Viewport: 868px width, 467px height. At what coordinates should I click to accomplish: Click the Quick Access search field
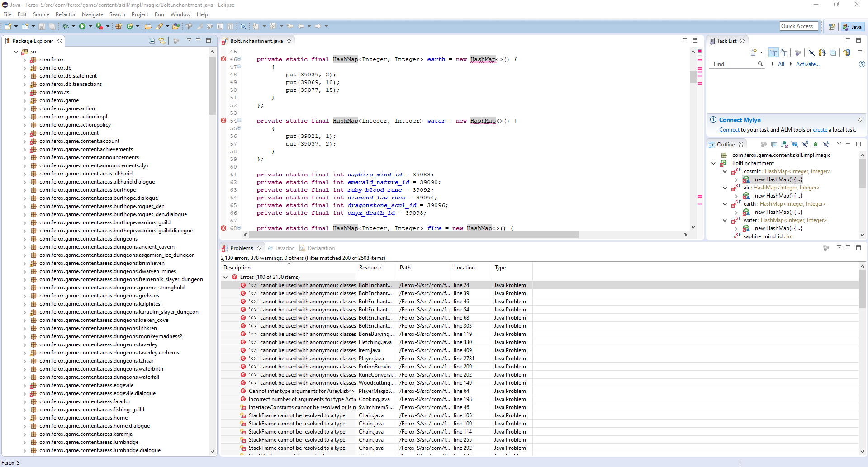click(799, 26)
